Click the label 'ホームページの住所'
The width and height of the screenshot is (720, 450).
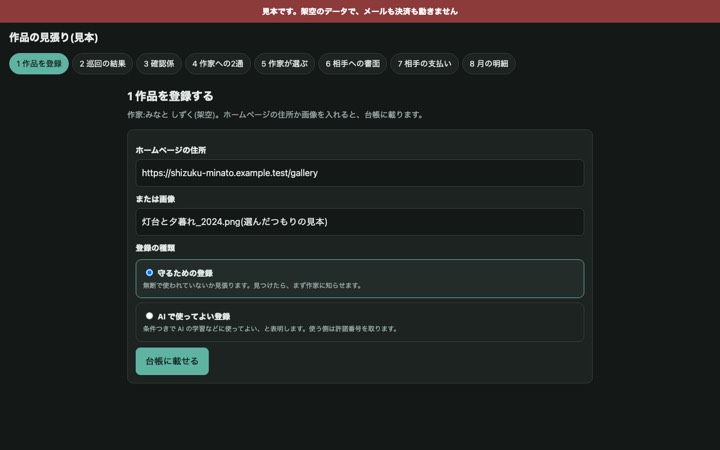(x=171, y=150)
